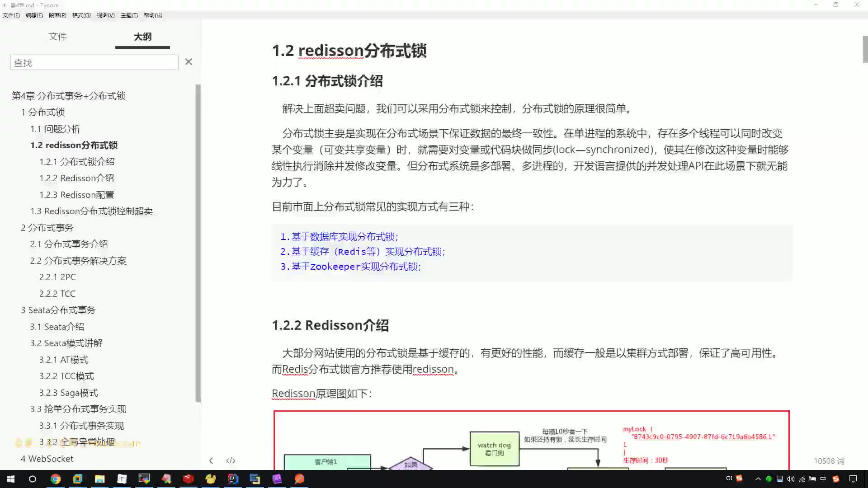Jump to outline item 3 Seata分布式事务
This screenshot has height=488, width=868.
58,310
